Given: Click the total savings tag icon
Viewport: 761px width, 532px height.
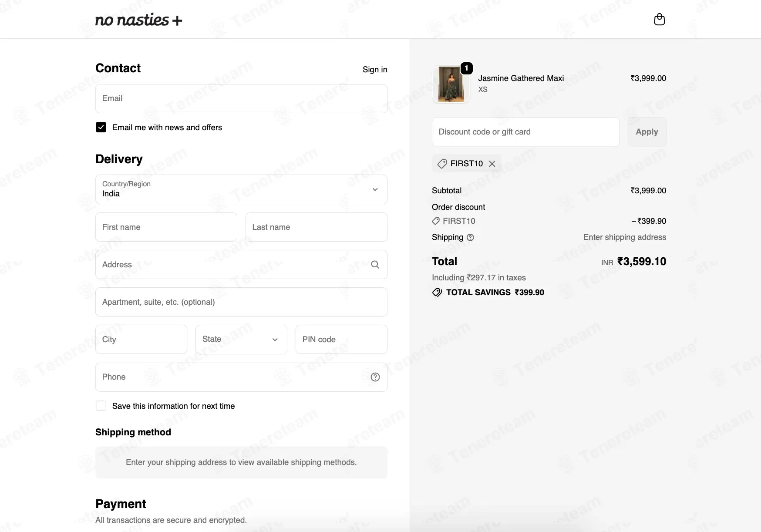Looking at the screenshot, I should (x=437, y=293).
